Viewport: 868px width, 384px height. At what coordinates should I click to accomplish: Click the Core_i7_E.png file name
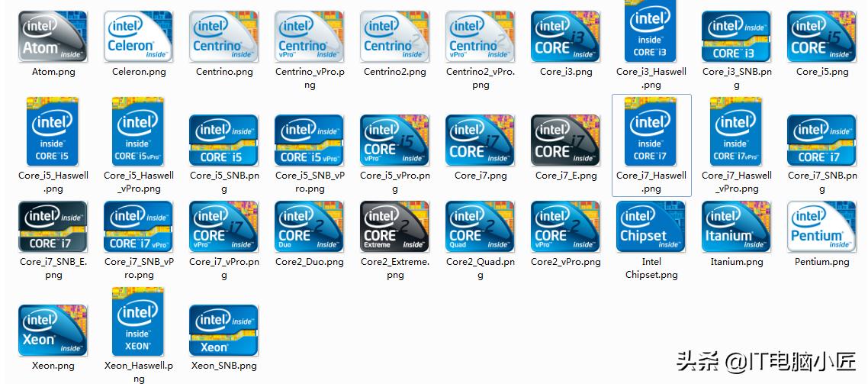[566, 176]
